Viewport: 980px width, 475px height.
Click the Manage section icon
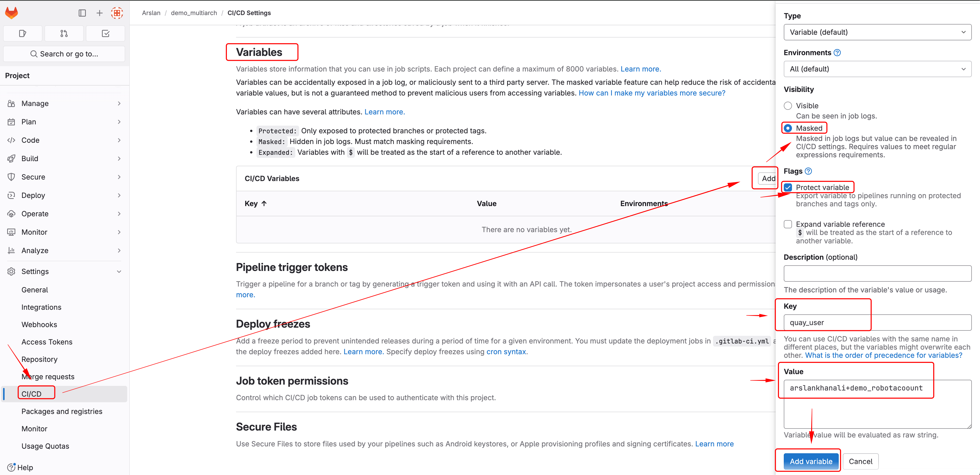(x=11, y=103)
